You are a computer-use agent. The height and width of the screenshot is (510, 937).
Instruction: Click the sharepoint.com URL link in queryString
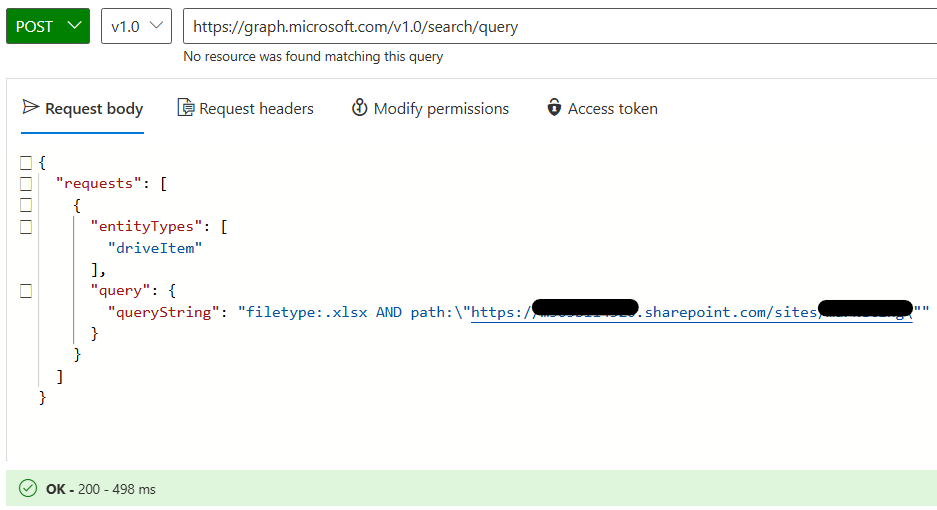pos(691,312)
